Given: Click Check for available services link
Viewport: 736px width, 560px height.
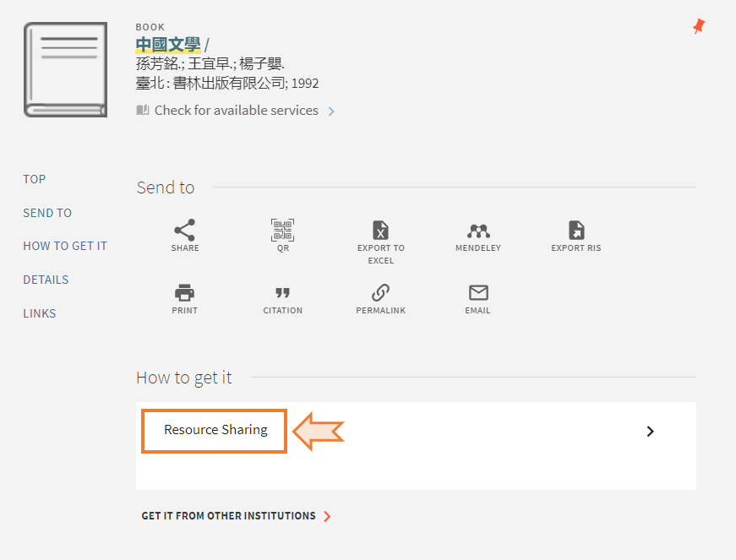Looking at the screenshot, I should click(x=236, y=110).
